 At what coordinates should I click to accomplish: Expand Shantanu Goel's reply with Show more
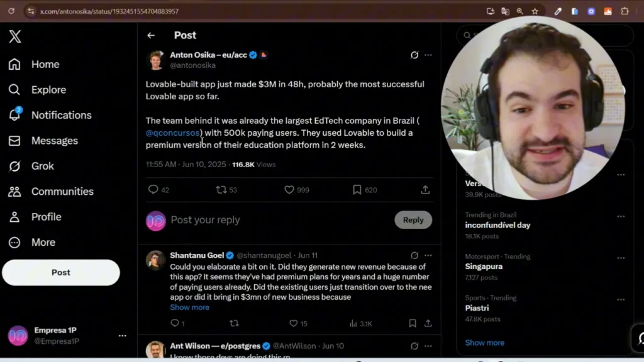click(x=189, y=307)
